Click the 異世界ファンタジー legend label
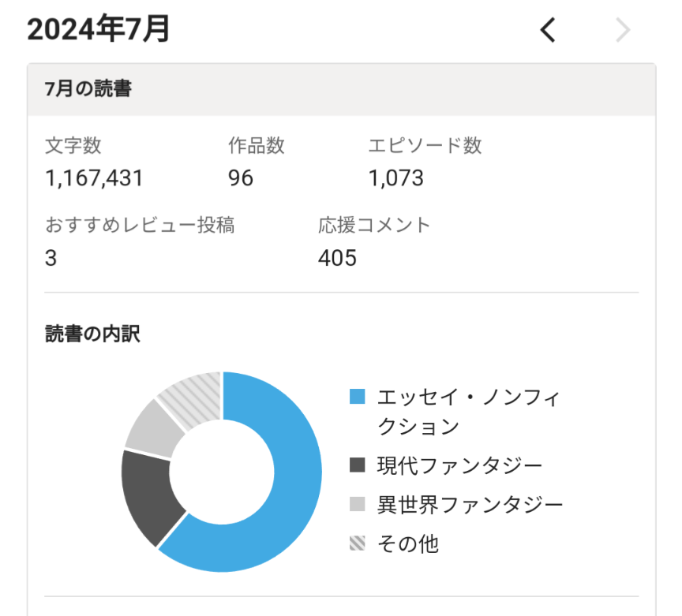 point(470,505)
